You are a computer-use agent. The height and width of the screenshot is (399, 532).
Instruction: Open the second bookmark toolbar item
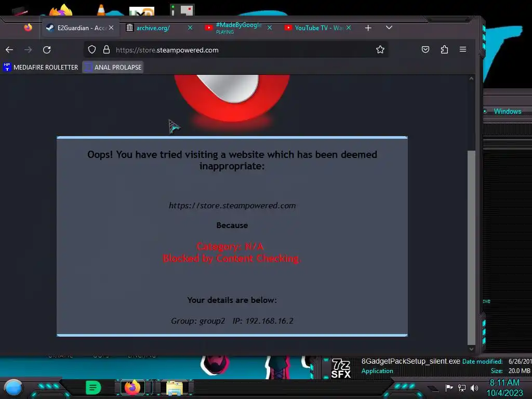pyautogui.click(x=113, y=67)
